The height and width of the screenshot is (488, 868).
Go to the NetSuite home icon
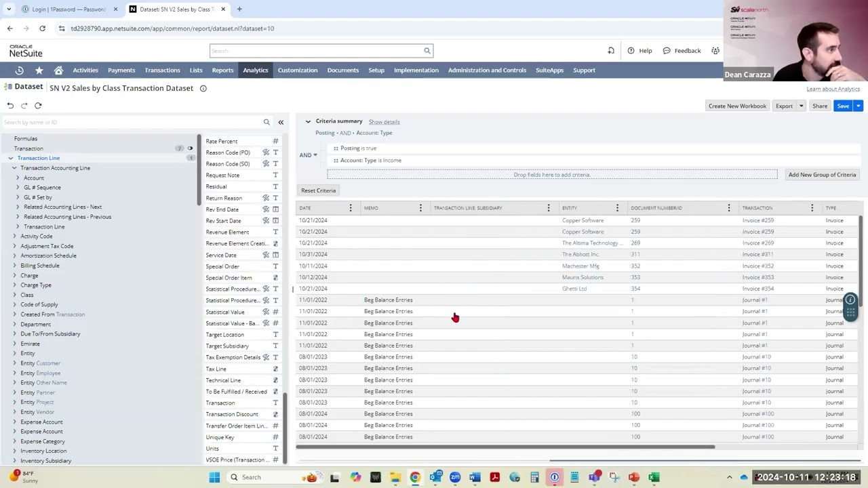pos(59,70)
